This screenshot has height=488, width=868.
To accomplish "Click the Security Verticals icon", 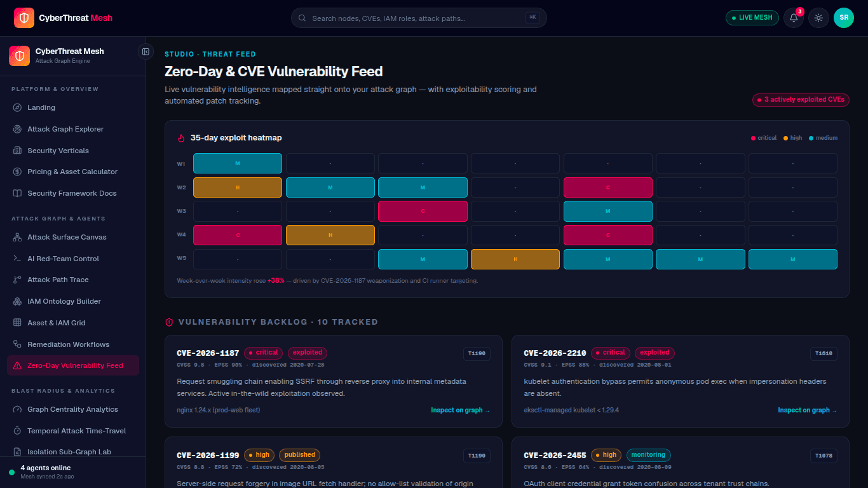I will [17, 151].
